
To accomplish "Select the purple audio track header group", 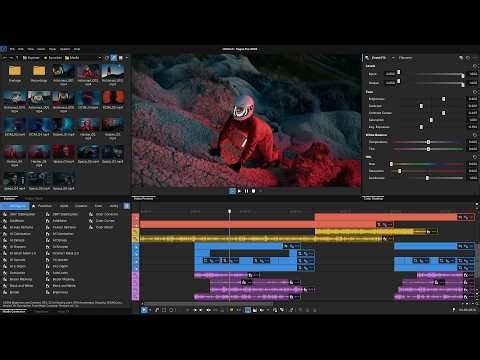I will [136, 286].
